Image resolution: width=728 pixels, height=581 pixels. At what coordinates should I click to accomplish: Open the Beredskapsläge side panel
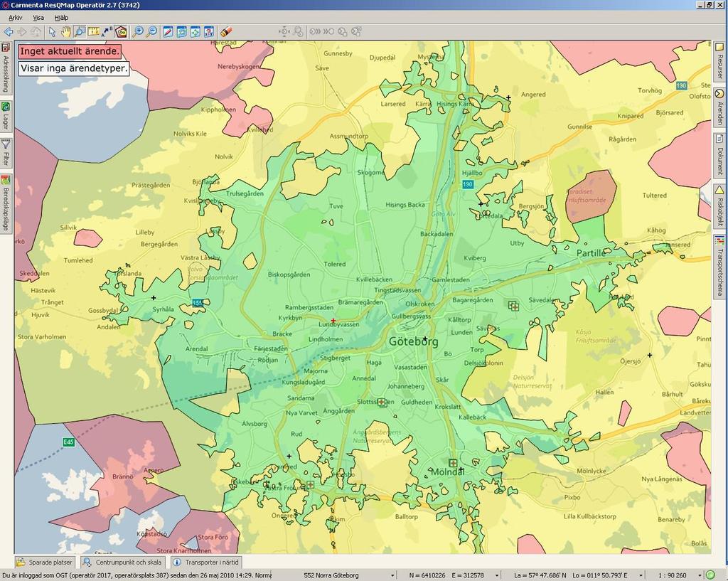click(x=6, y=204)
